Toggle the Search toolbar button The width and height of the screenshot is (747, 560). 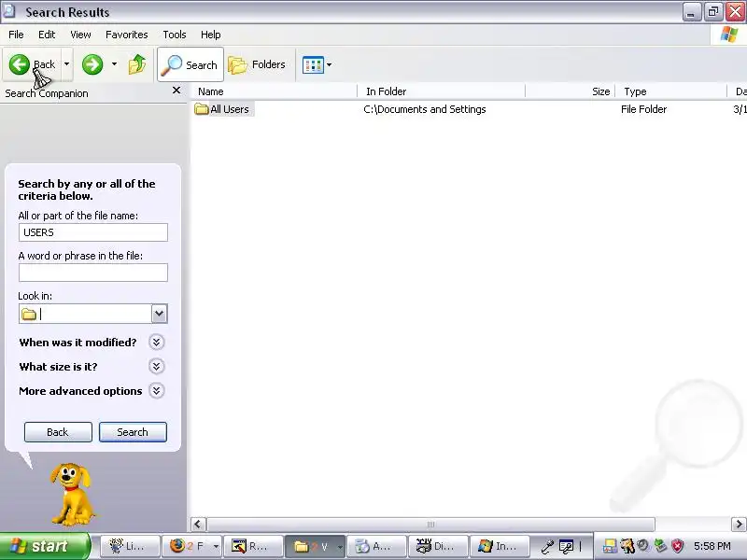click(190, 64)
